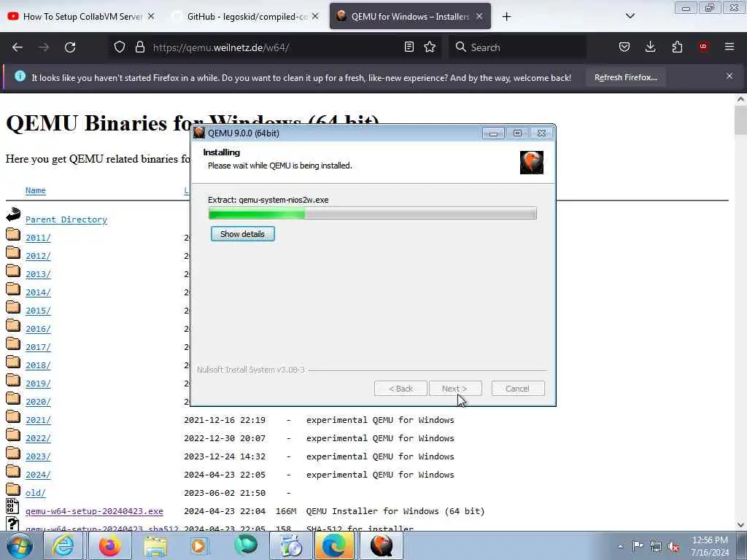Open the 2015/ folder link

(38, 311)
